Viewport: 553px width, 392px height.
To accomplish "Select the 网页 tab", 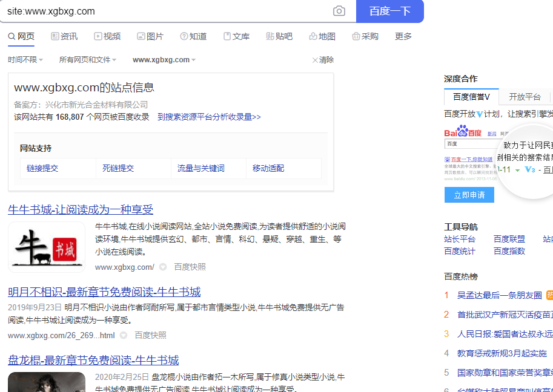I will 21,36.
